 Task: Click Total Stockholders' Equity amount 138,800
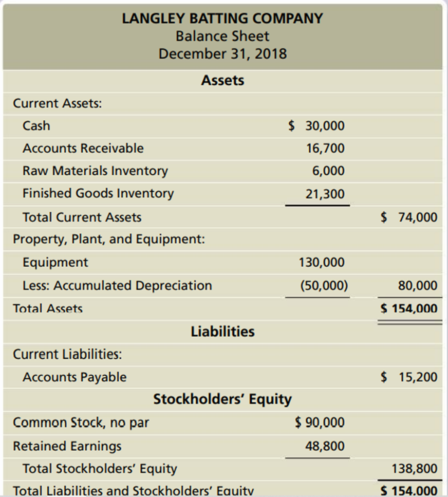pyautogui.click(x=414, y=469)
